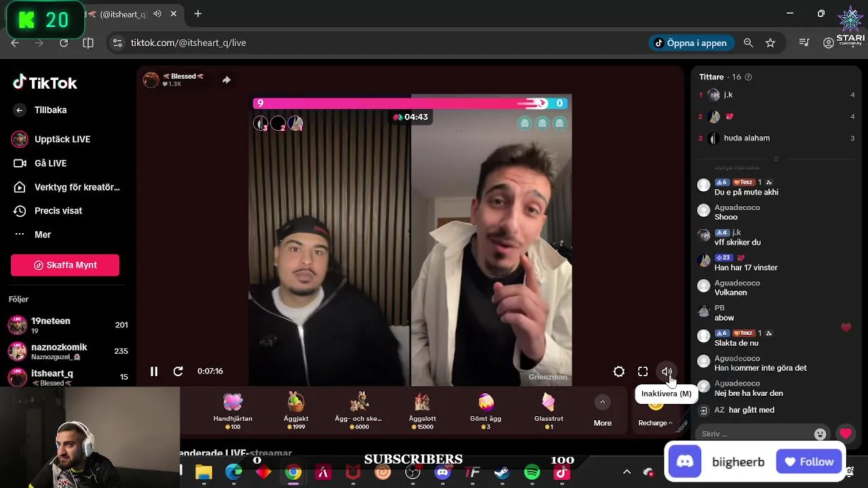
Task: Enter fullscreen mode on the live video
Action: tap(643, 371)
